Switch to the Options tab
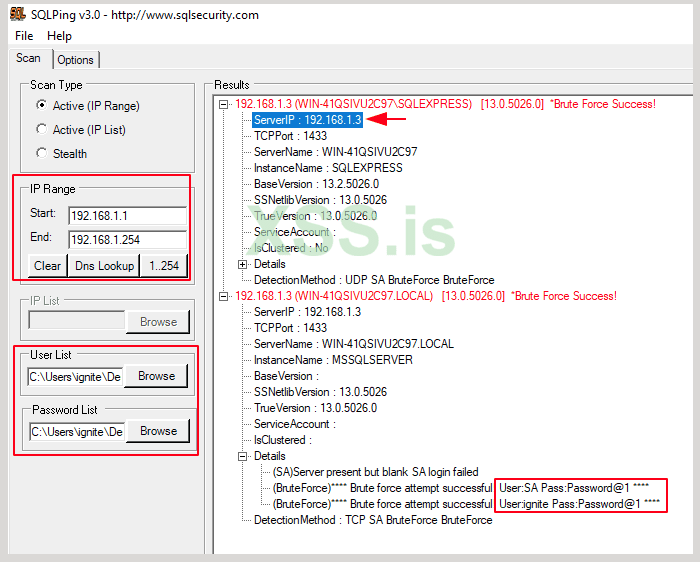 (75, 59)
